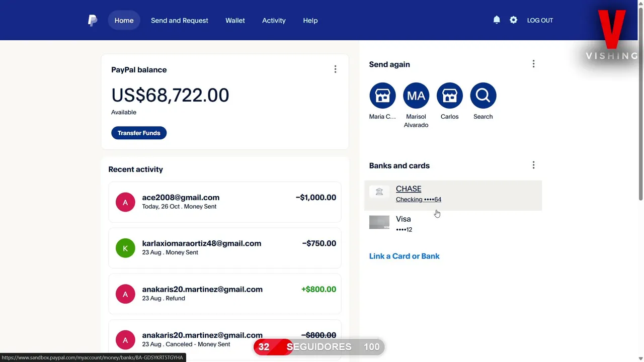
Task: Open the +$800.00 refund transaction amount
Action: click(318, 289)
